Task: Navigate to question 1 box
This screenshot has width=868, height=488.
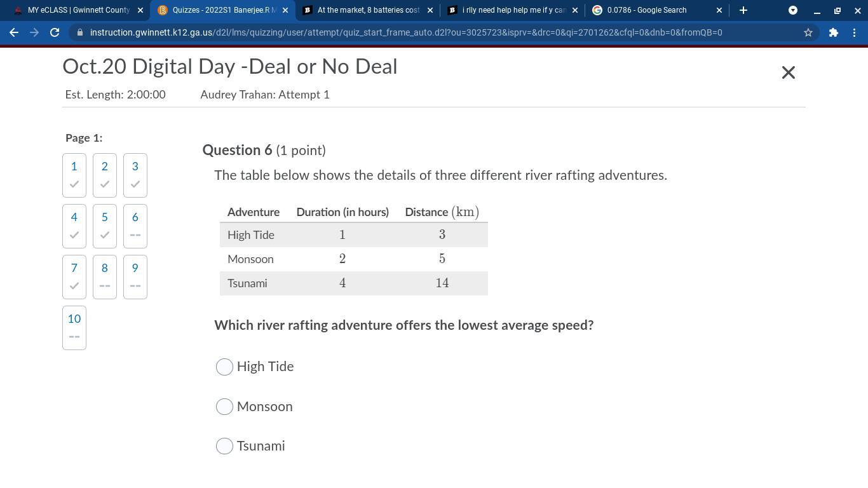Action: [x=74, y=175]
